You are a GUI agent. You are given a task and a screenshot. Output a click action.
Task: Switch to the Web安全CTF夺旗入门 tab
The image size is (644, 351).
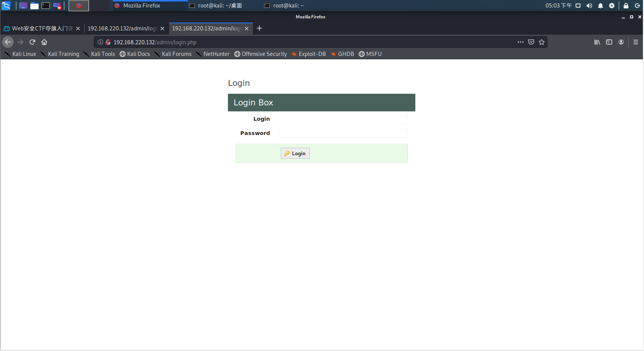(x=42, y=28)
